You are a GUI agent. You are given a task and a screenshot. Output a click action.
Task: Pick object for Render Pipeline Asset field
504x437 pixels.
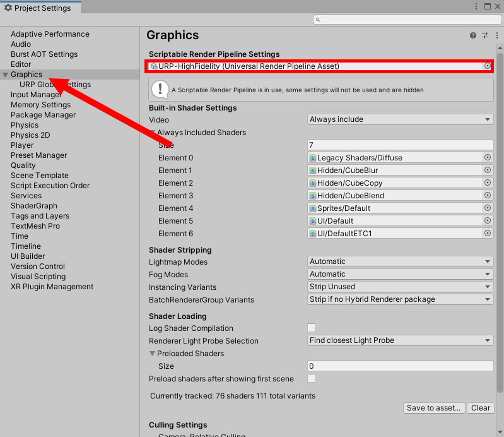(x=488, y=66)
